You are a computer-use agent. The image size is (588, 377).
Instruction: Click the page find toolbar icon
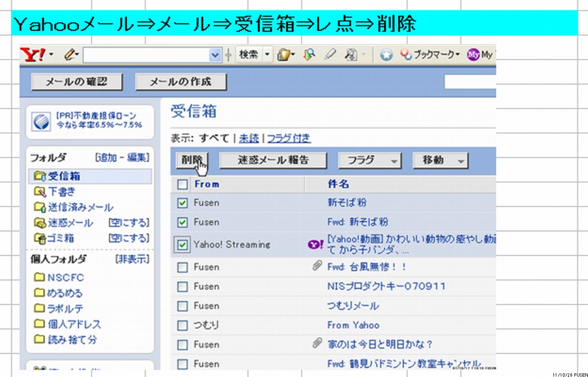351,55
